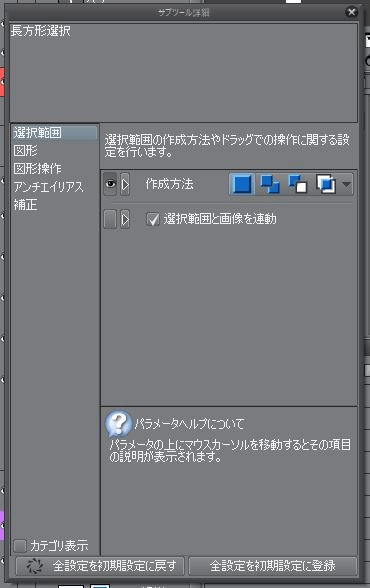Select the subtract from selection mode icon
The height and width of the screenshot is (588, 370).
point(298,184)
